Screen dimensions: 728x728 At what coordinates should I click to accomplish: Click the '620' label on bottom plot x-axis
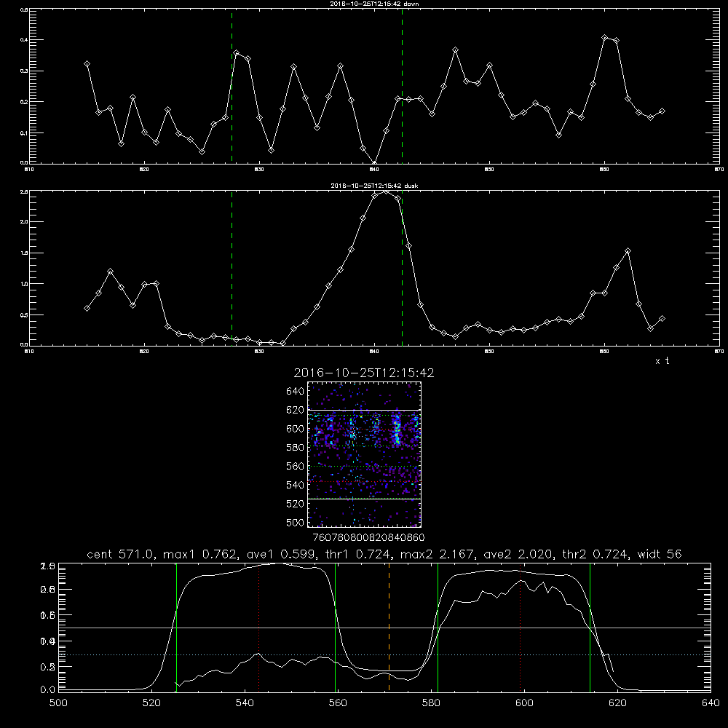(617, 703)
